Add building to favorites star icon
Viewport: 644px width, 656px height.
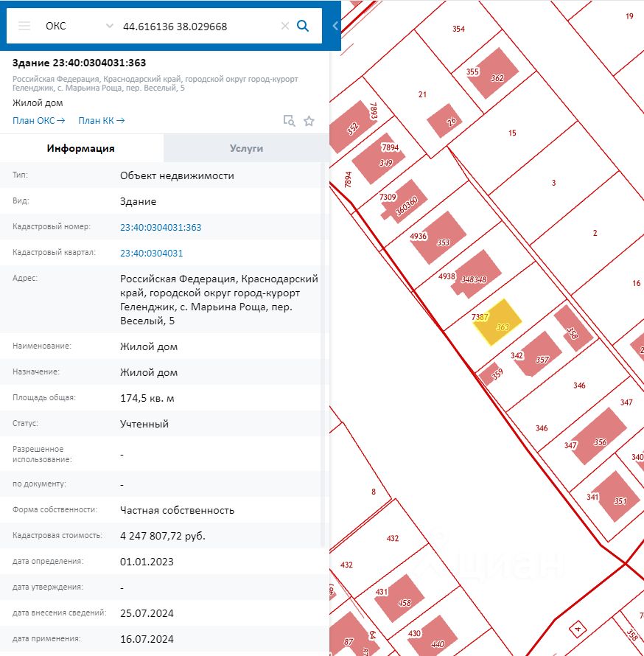tap(309, 121)
